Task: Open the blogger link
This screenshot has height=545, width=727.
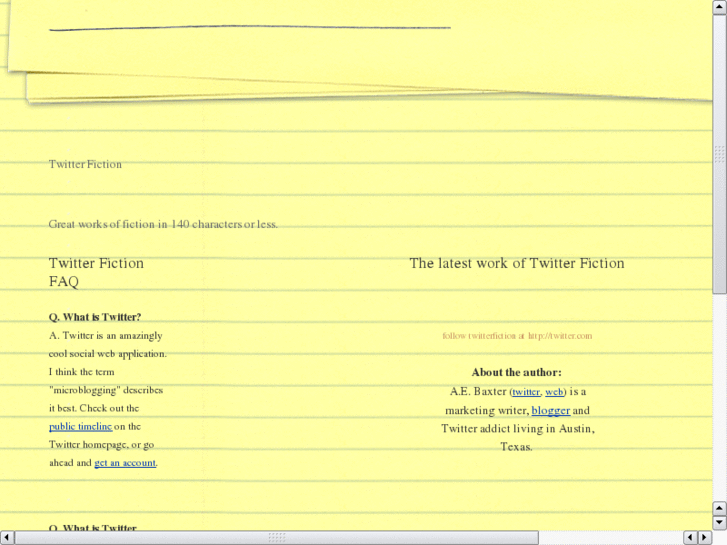Action: (x=551, y=410)
